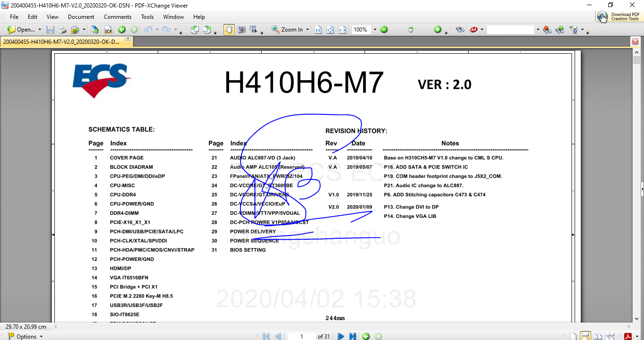Open the Tools menu
This screenshot has width=644, height=340.
coord(148,16)
